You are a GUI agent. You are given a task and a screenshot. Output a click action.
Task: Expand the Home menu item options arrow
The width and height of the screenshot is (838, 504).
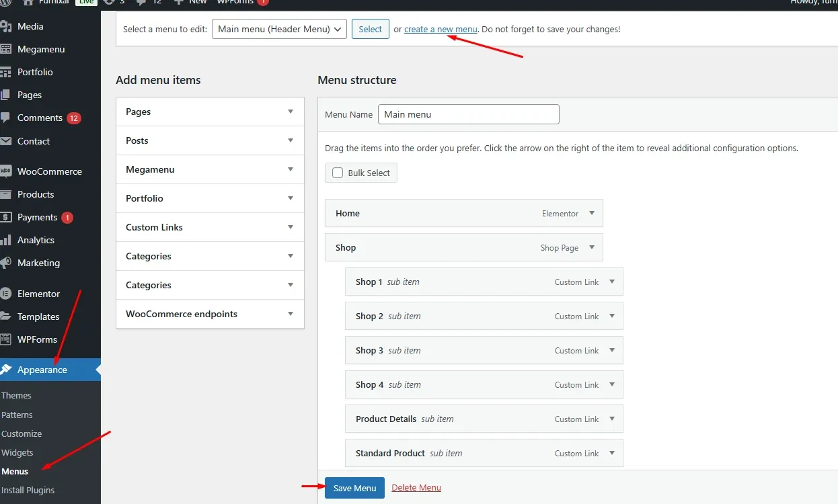coord(592,213)
